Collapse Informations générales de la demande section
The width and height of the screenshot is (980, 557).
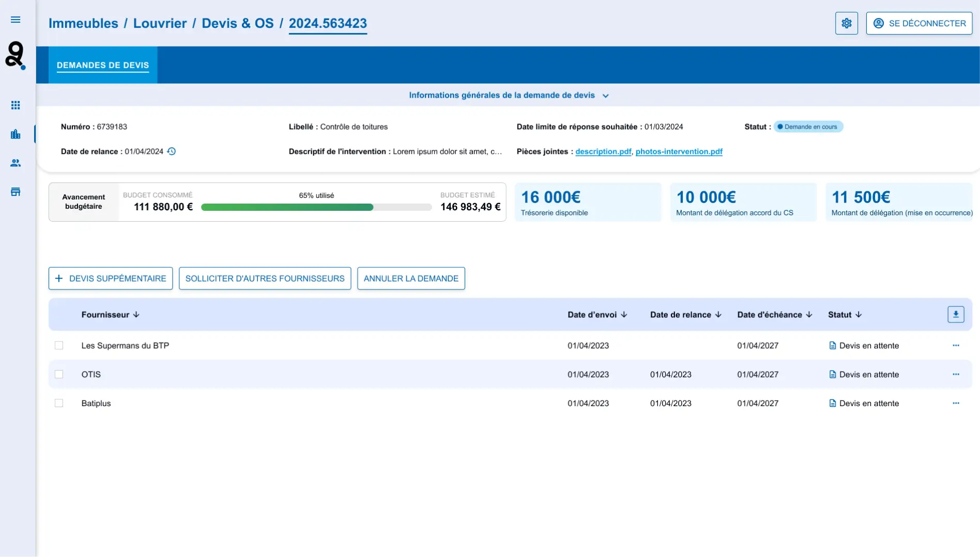[509, 95]
